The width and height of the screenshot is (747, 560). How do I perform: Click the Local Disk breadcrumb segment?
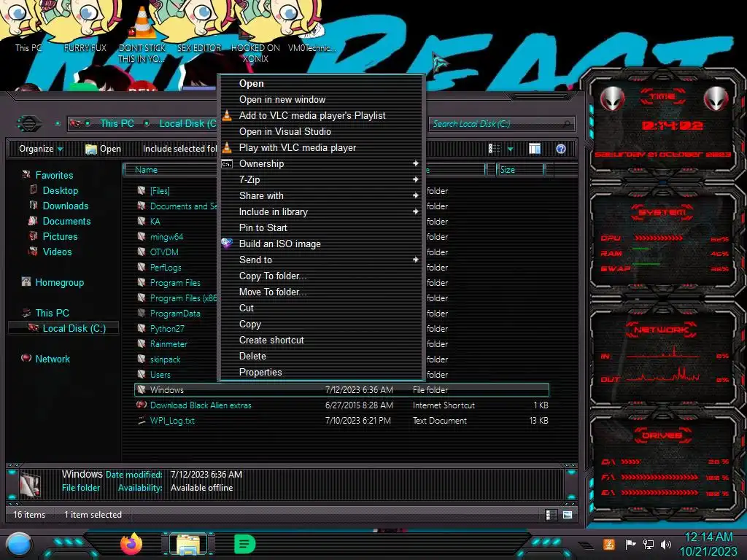[x=187, y=124]
